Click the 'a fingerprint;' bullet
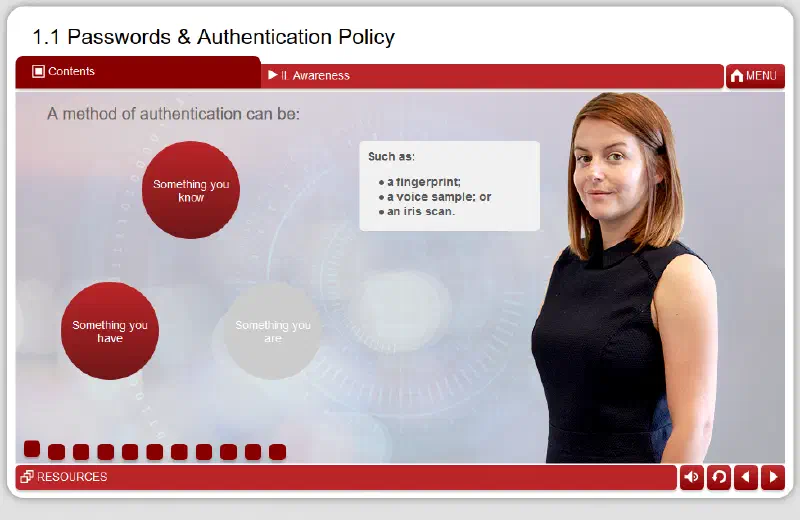 (423, 182)
